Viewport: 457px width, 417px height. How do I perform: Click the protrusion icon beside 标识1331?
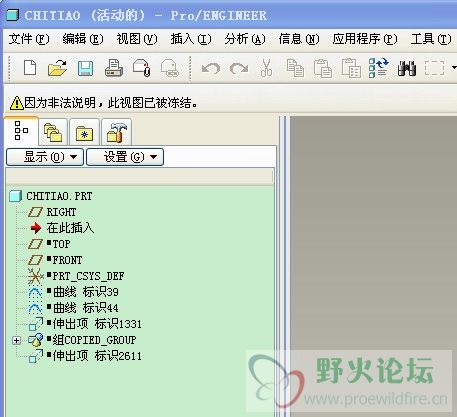(36, 324)
